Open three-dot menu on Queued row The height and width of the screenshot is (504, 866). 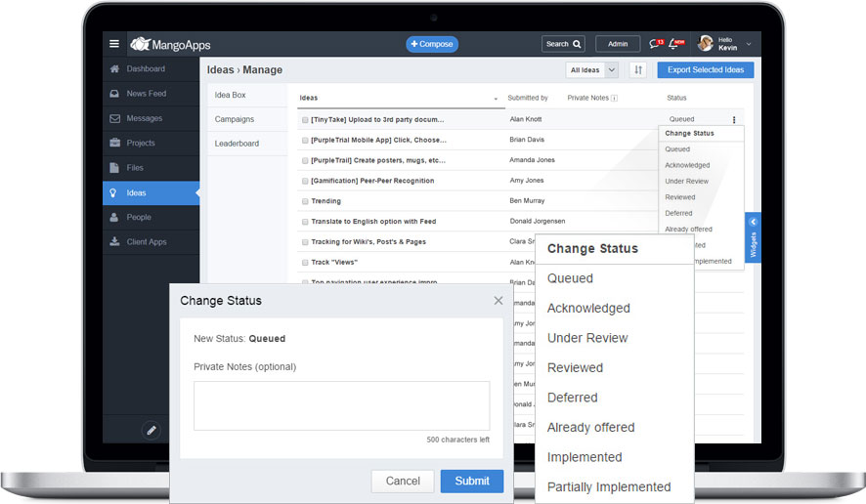pyautogui.click(x=734, y=120)
